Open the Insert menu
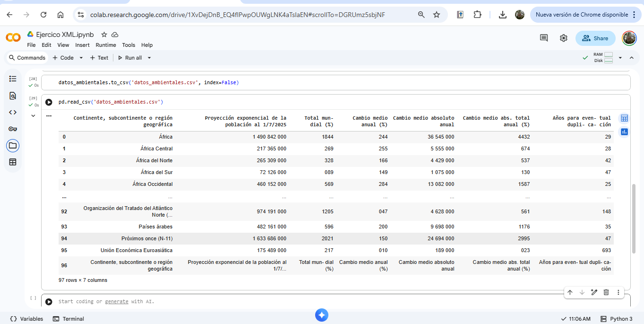This screenshot has height=324, width=644. pyautogui.click(x=82, y=45)
